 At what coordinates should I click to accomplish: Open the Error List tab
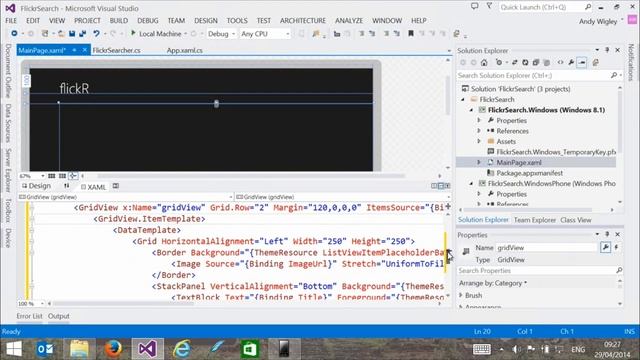pyautogui.click(x=29, y=316)
